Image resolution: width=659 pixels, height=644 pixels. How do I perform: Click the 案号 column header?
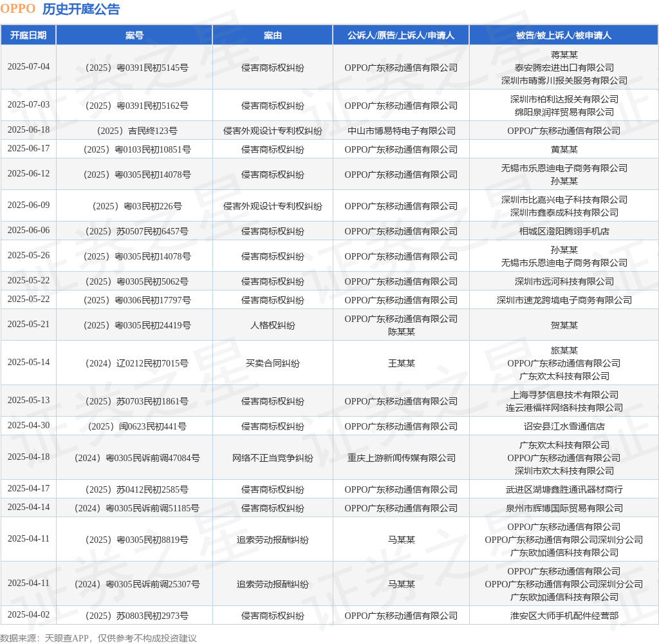coord(135,35)
